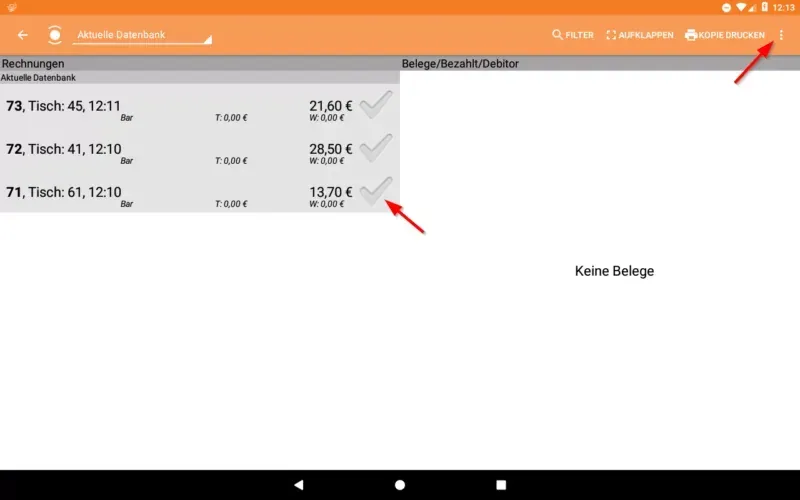Click the amount 21,60 €
The width and height of the screenshot is (800, 500).
(331, 106)
